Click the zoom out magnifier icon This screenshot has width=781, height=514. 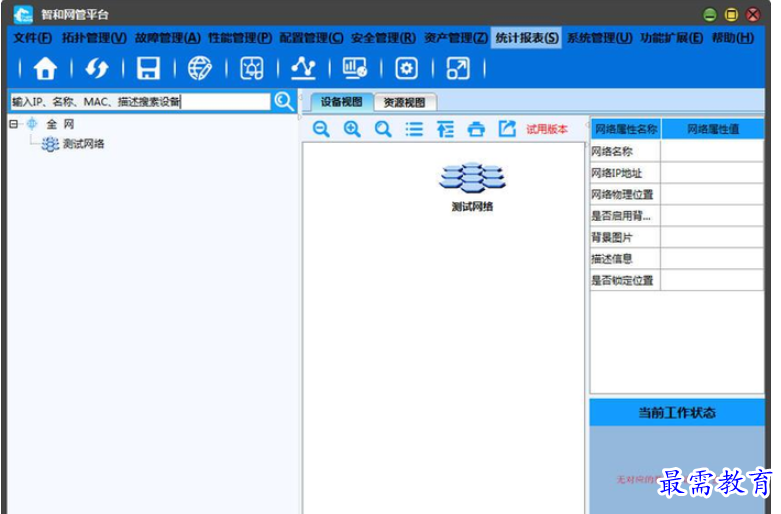[321, 129]
